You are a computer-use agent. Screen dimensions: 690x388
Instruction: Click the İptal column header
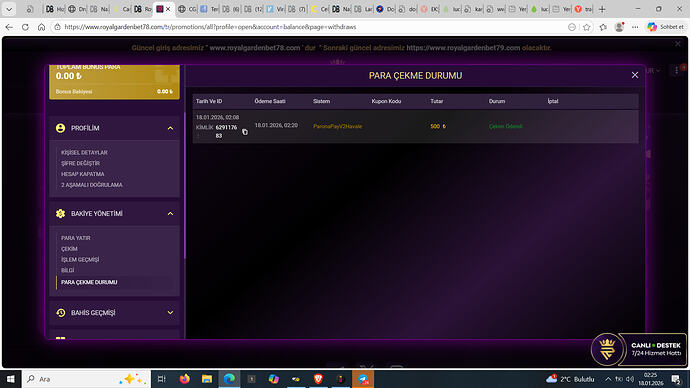click(553, 101)
